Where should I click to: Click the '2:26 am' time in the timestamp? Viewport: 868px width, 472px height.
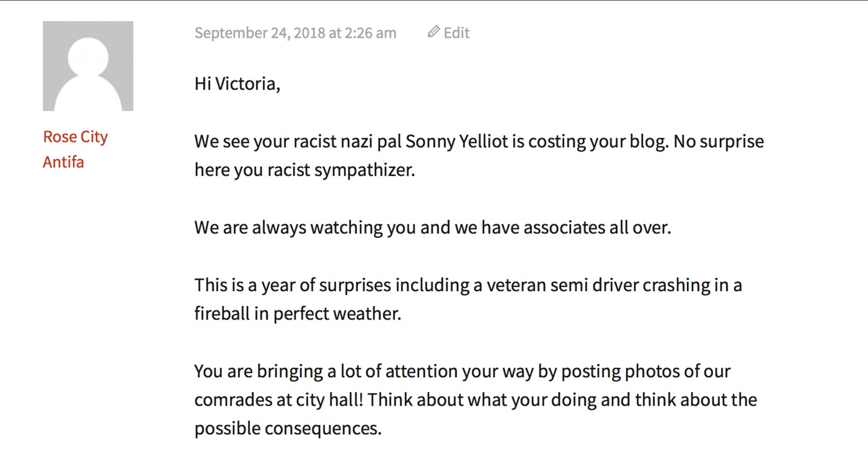coord(371,33)
